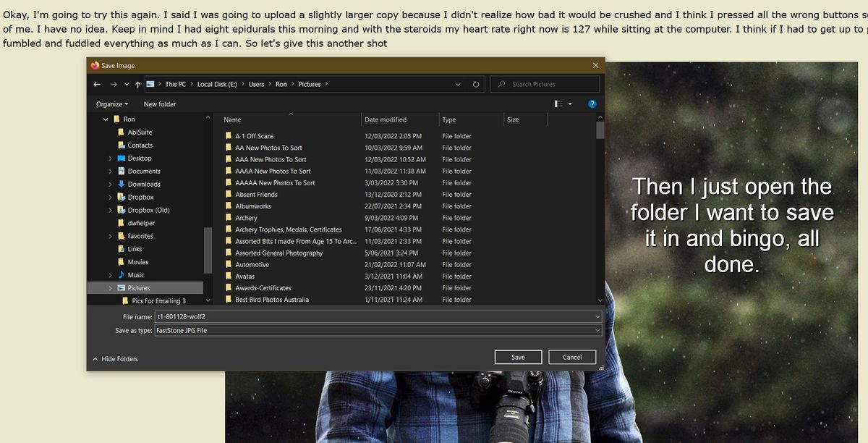Image resolution: width=868 pixels, height=443 pixels.
Task: Select This PC in the address breadcrumb
Action: (x=175, y=84)
